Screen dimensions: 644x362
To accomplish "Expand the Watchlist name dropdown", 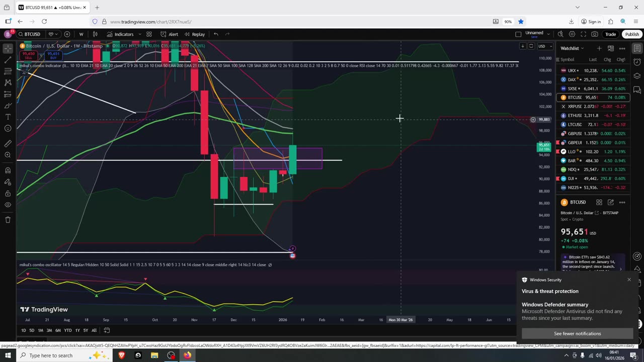I will (x=572, y=48).
